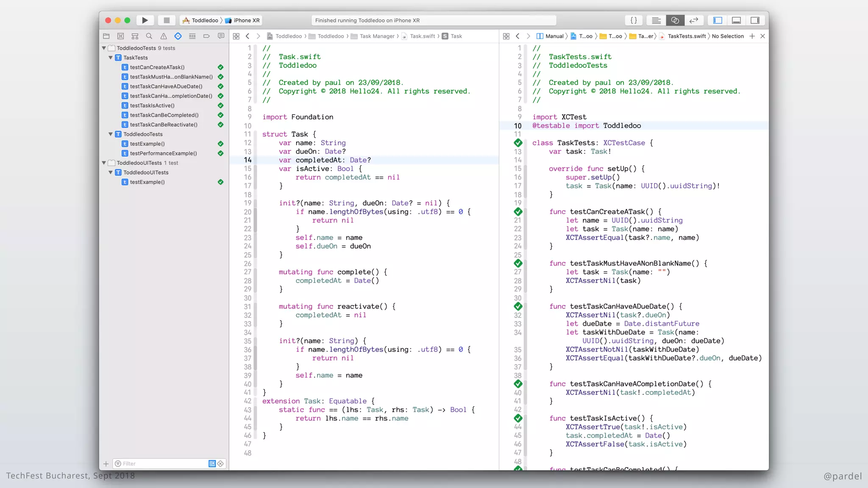Collapse the ToddledooTests 9 tests group
868x488 pixels.
[104, 48]
